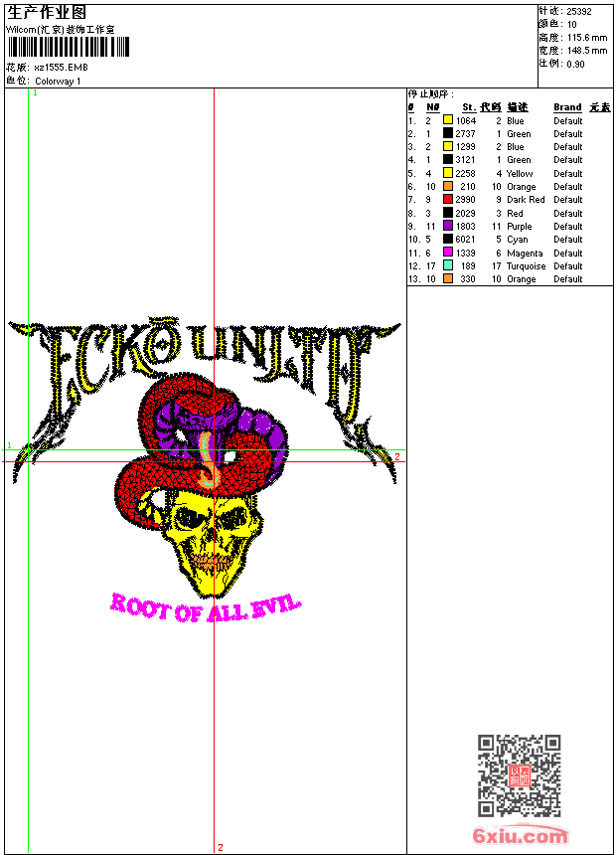Pick the yellow swatch beside 1299 stitches
The height and width of the screenshot is (855, 616).
[447, 146]
